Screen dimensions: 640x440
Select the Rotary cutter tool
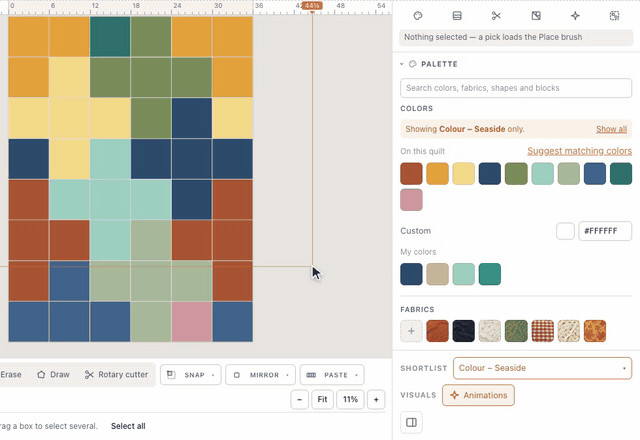pyautogui.click(x=116, y=375)
